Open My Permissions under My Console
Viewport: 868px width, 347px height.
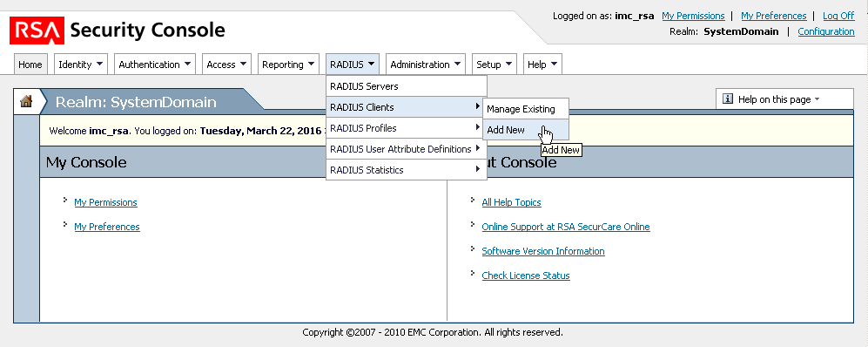105,202
